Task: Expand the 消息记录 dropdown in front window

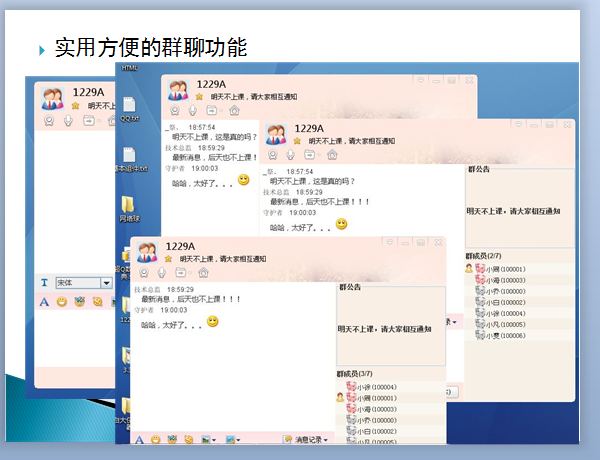Action: tap(326, 440)
